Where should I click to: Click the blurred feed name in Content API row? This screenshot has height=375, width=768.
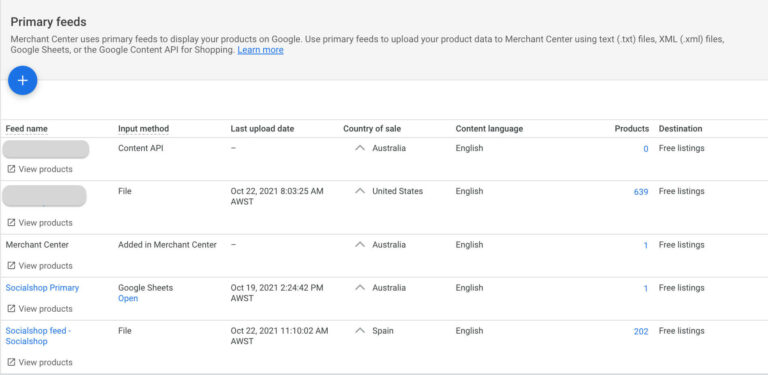46,149
